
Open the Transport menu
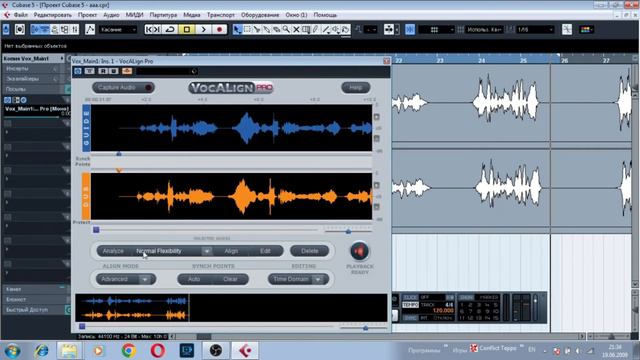pyautogui.click(x=220, y=15)
